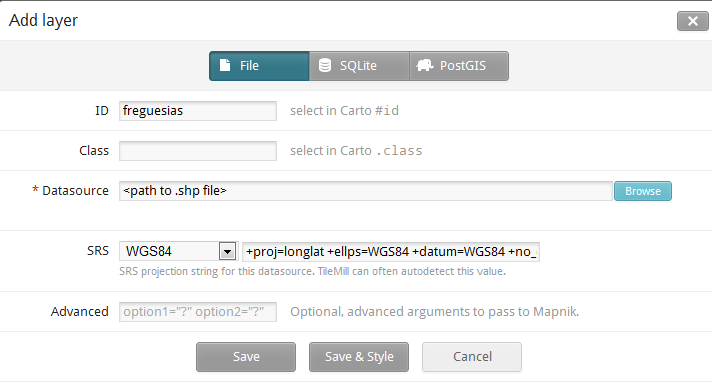Click the Save & Style button

click(359, 357)
